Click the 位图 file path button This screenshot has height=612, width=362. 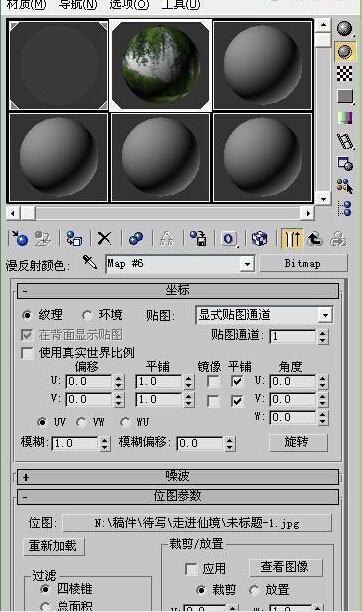[x=197, y=523]
